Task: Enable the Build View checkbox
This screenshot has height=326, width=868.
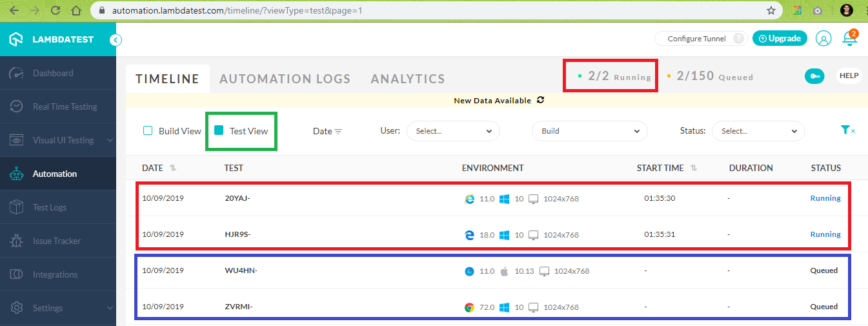Action: [x=148, y=131]
